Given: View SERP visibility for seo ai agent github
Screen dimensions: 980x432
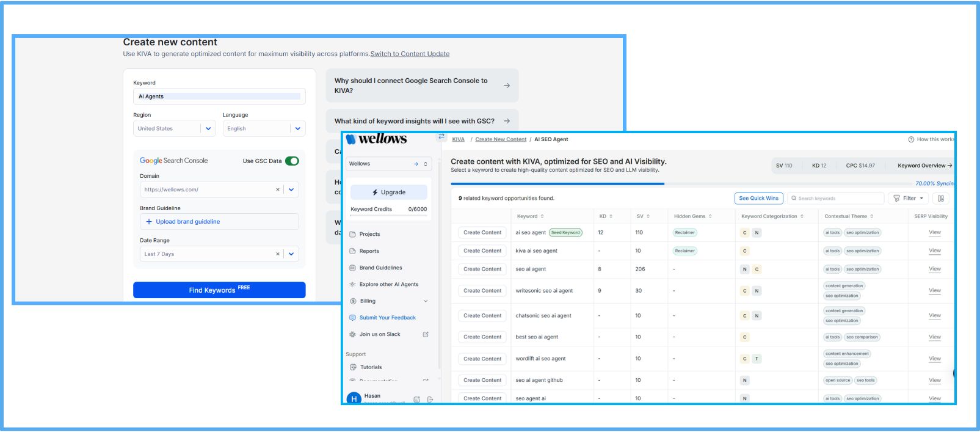Looking at the screenshot, I should point(934,380).
